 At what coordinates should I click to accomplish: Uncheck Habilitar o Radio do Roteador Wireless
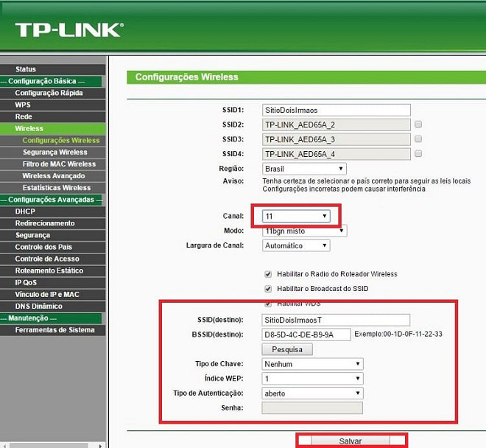[268, 274]
